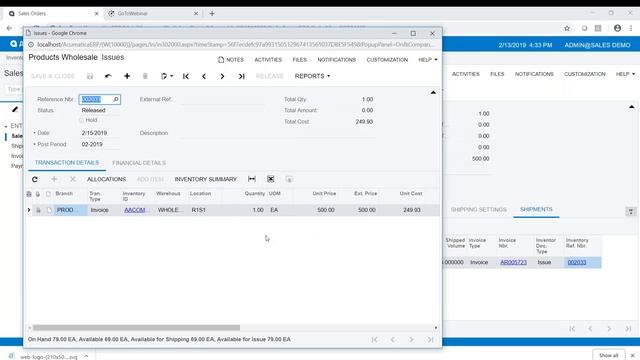Screen dimensions: 640x360
Task: Open inventory ref link 002033
Action: (x=577, y=262)
